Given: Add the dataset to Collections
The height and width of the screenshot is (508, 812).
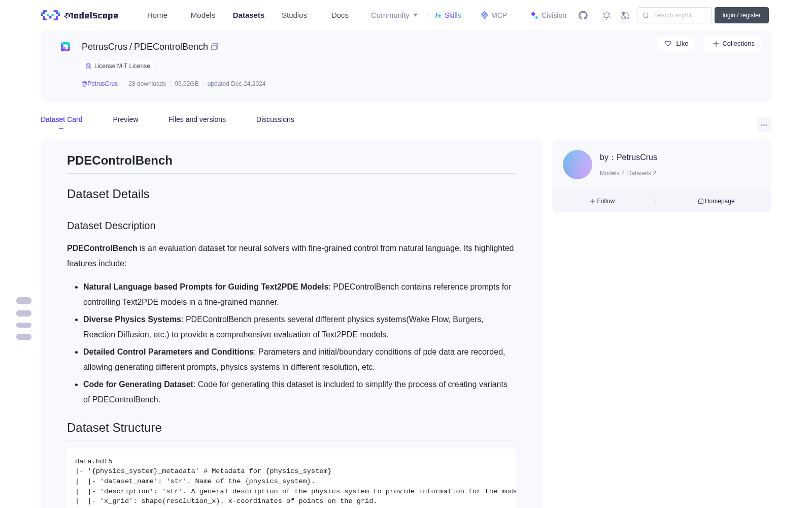Looking at the screenshot, I should (733, 44).
